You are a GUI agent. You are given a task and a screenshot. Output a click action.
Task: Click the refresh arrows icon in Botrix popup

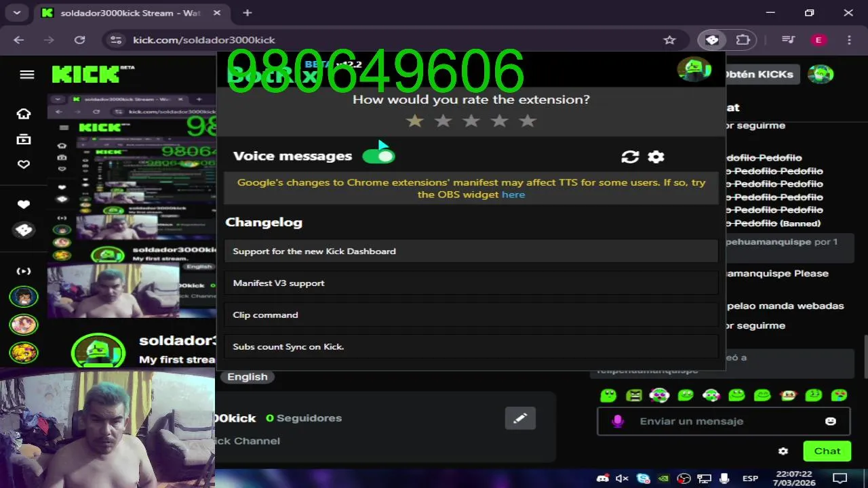[630, 157]
